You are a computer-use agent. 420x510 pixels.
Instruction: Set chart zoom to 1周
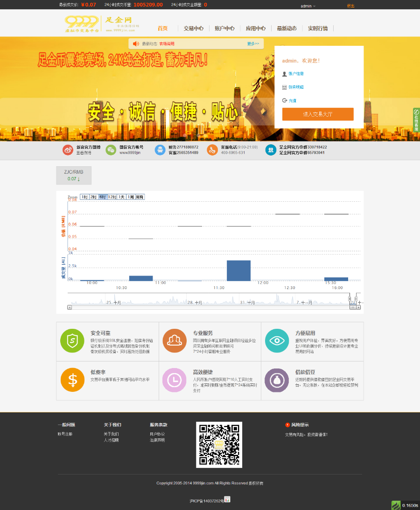click(131, 197)
